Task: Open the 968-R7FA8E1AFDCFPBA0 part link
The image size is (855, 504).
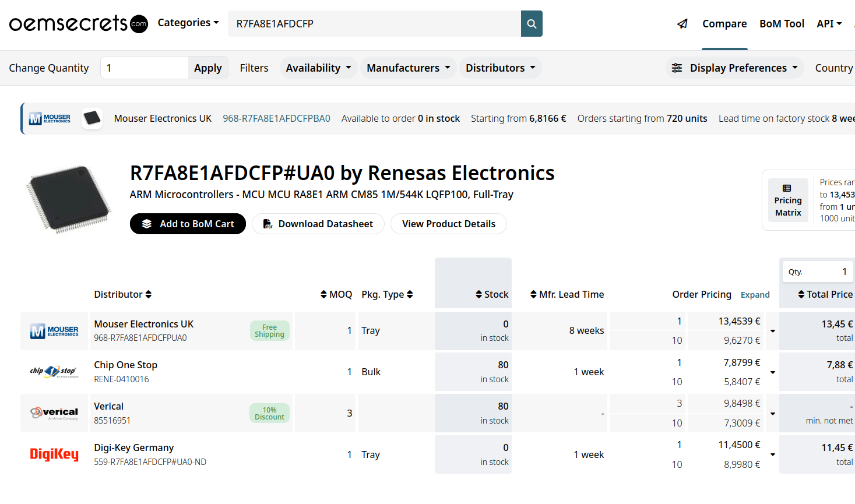Action: pos(276,118)
